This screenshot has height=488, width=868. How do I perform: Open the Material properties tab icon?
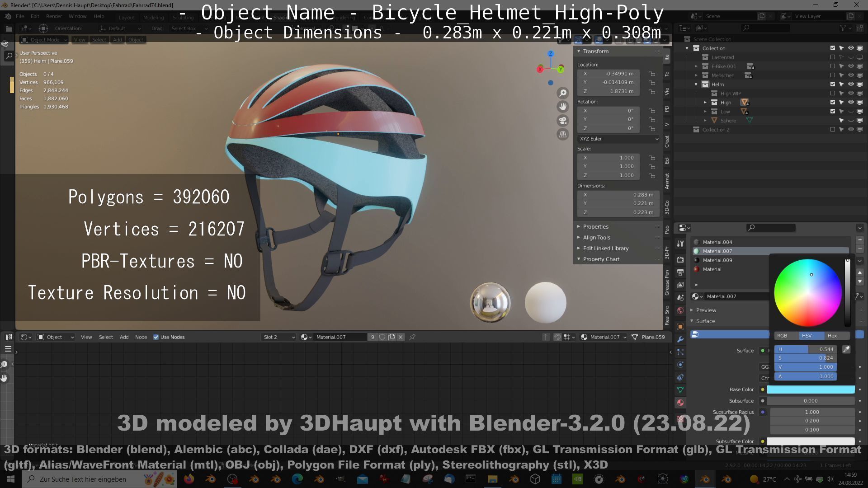(680, 403)
